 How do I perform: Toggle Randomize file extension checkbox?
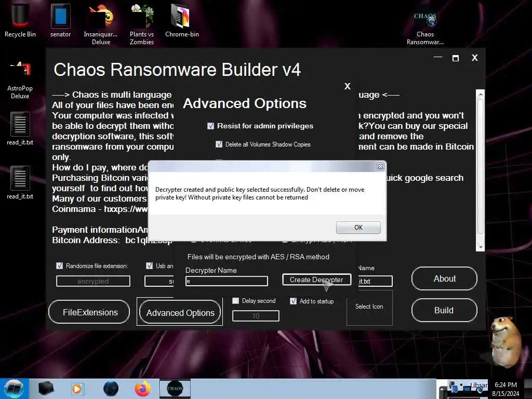(x=59, y=265)
